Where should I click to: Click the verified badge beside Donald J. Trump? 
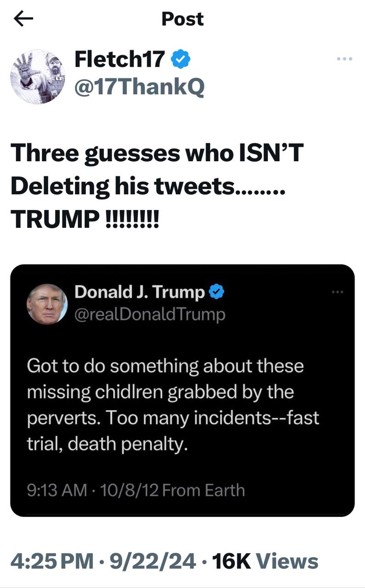point(217,292)
